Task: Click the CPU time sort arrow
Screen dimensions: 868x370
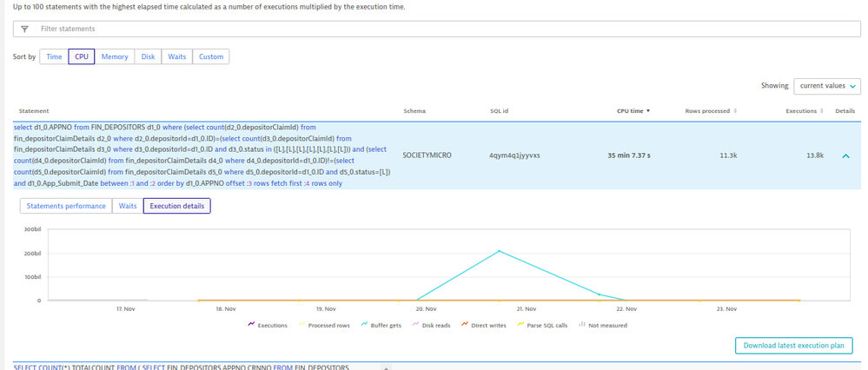Action: (x=647, y=111)
